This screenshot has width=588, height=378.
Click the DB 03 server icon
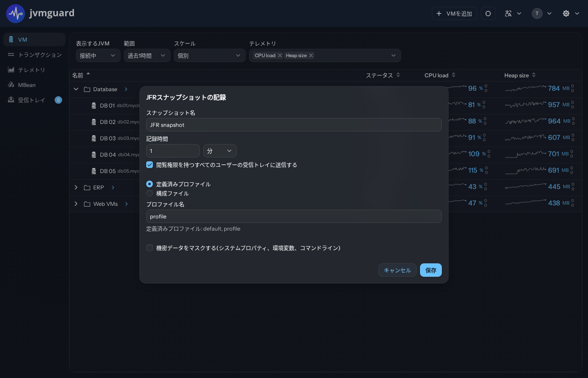94,139
